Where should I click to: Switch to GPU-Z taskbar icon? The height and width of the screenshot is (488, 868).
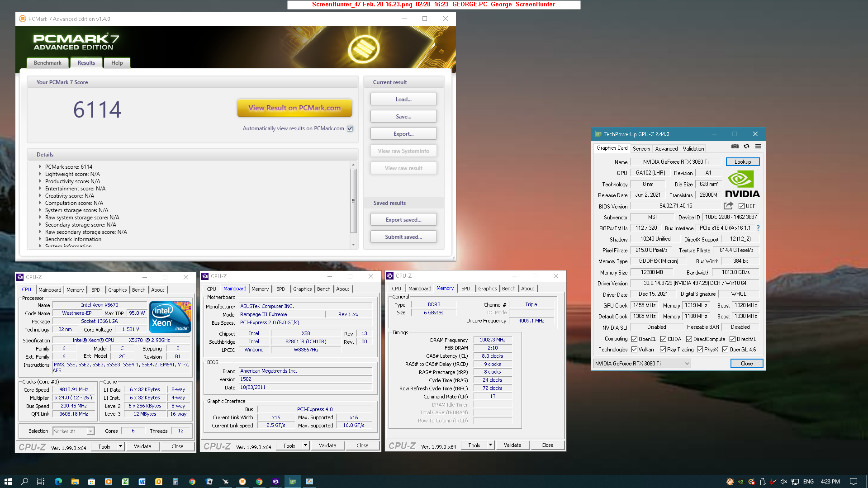tap(293, 482)
